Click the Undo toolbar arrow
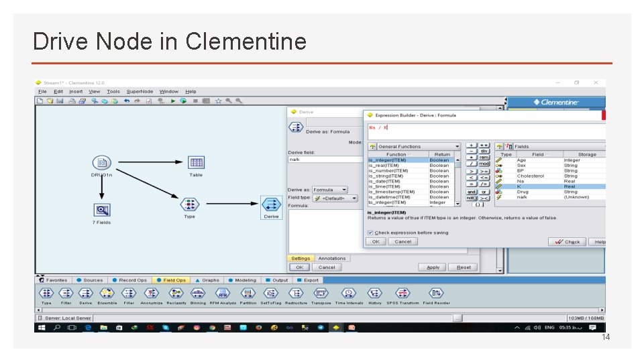644x362 pixels. [x=127, y=101]
